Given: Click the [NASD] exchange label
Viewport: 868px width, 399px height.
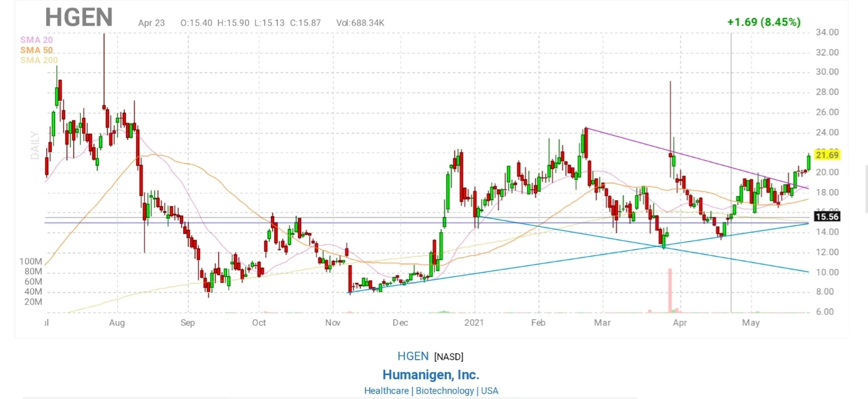Looking at the screenshot, I should point(449,357).
